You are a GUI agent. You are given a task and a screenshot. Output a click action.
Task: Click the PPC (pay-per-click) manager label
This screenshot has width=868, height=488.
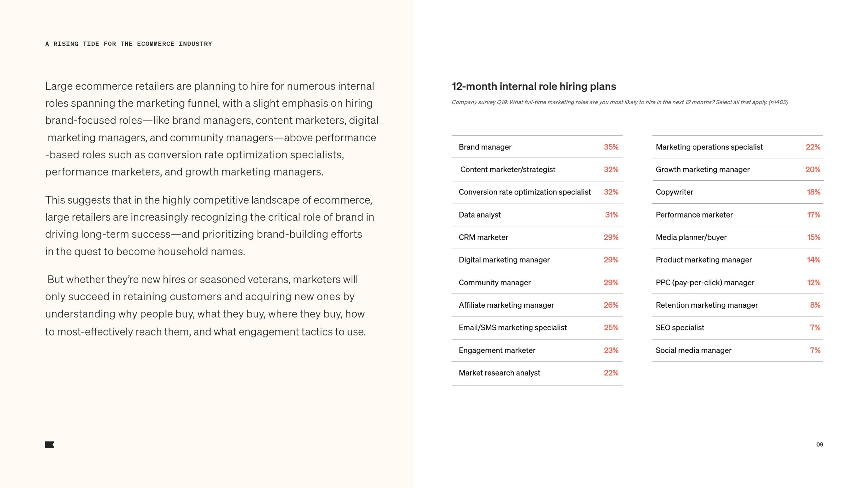[x=705, y=283]
